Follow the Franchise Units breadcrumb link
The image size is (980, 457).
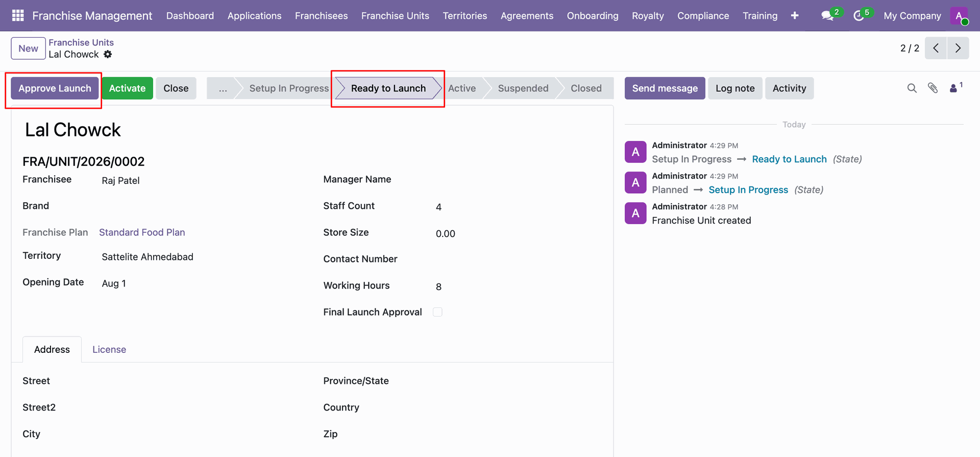click(81, 42)
